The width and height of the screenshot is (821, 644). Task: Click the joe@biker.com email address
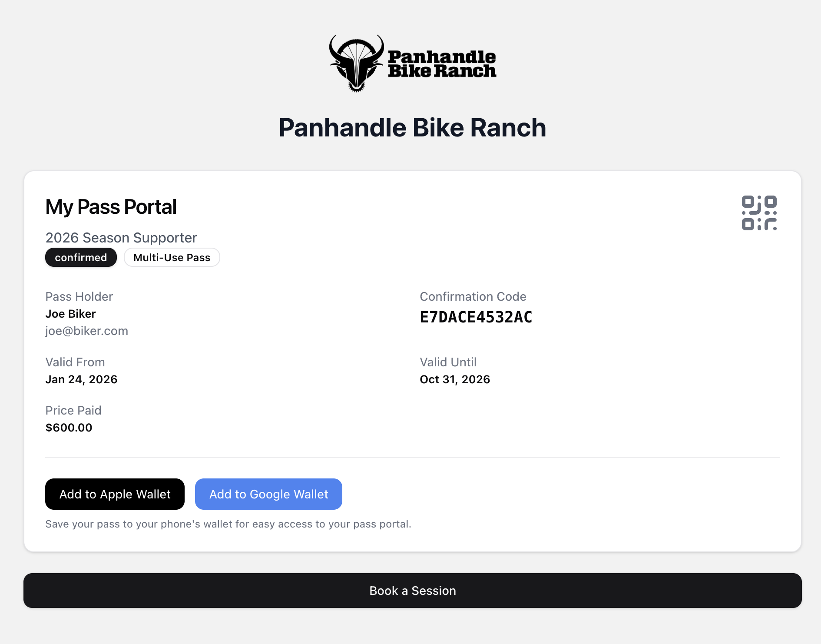[x=86, y=331]
